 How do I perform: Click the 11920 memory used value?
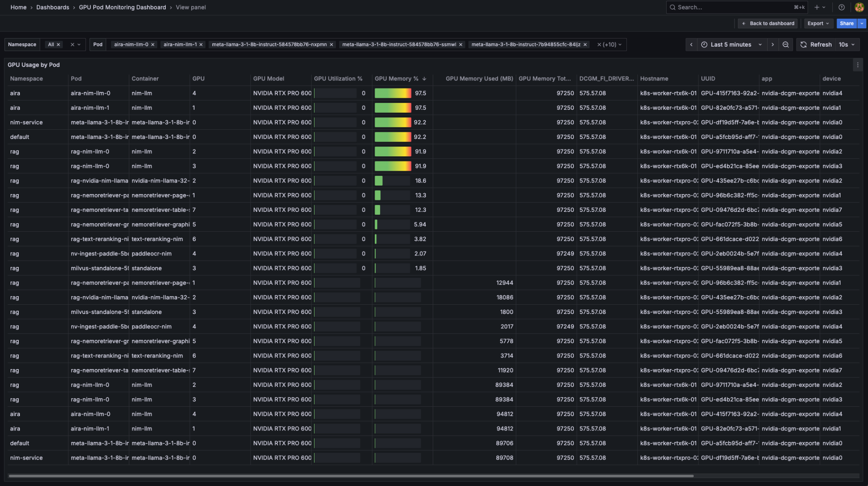coord(505,371)
